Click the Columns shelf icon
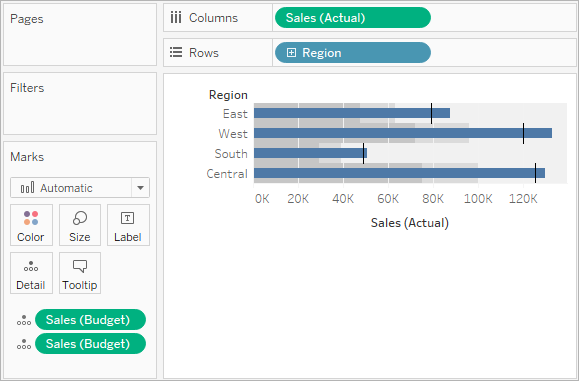579x381 pixels. (176, 18)
